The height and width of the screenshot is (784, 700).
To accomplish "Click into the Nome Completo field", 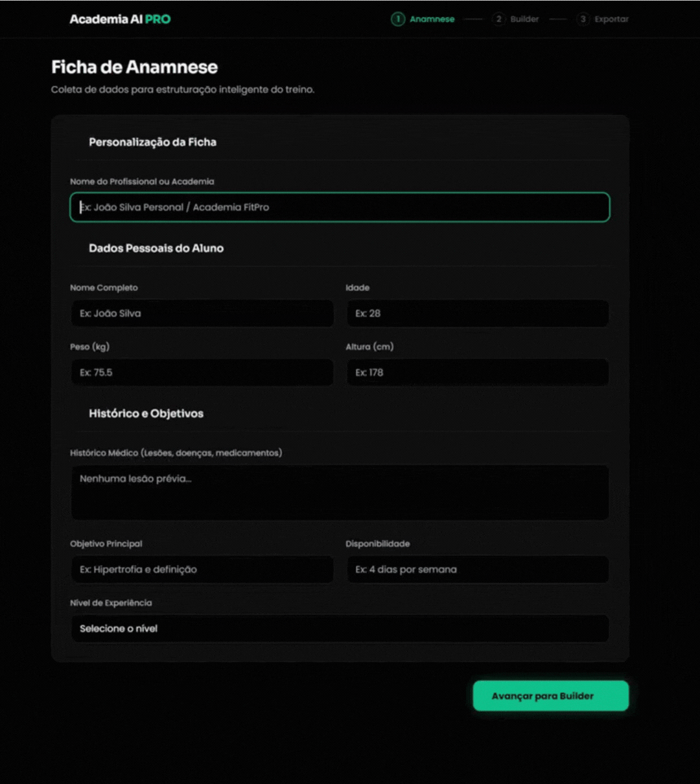I will coord(202,314).
